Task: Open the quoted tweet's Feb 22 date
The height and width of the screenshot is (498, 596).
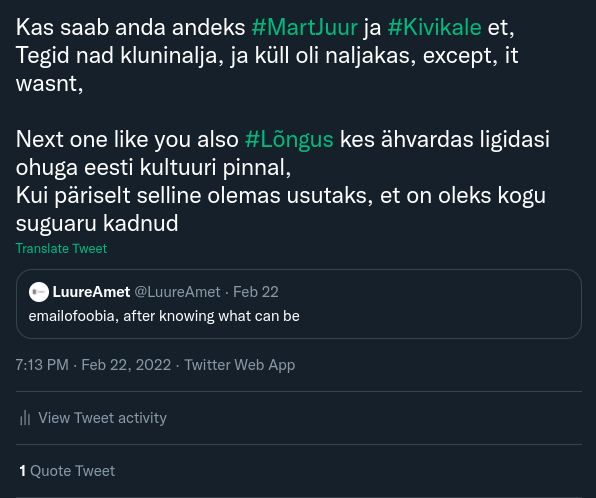Action: [256, 292]
